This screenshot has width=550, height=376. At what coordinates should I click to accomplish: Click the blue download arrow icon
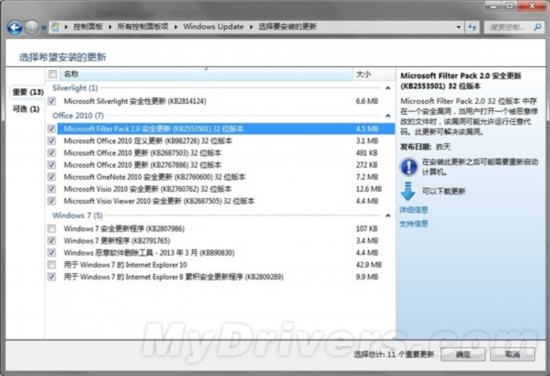click(408, 191)
